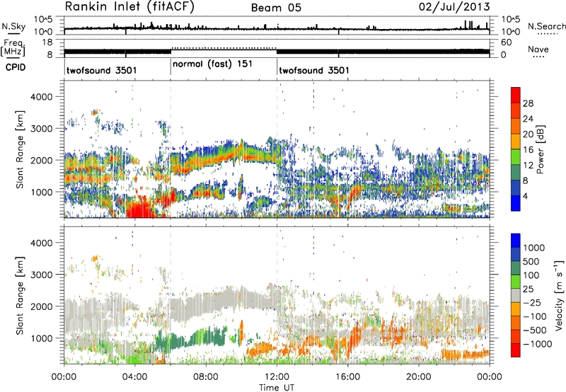Click the velocity color bar at -1000
566x392 pixels.
click(516, 345)
